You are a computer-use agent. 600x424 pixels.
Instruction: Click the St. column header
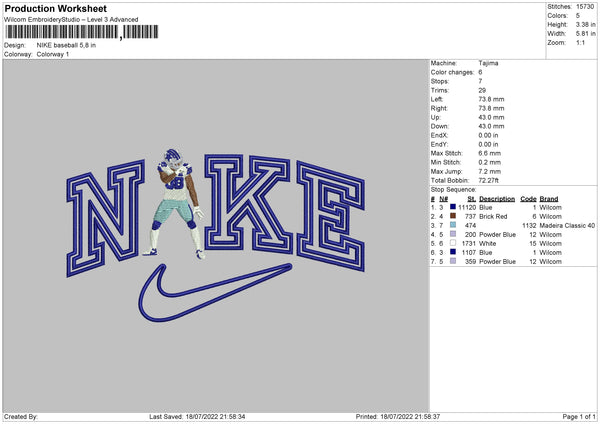point(472,199)
